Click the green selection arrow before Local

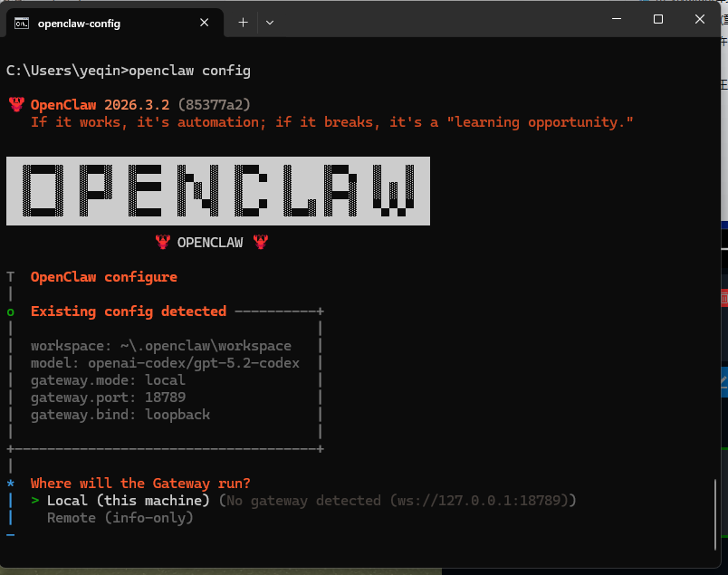[x=34, y=500]
